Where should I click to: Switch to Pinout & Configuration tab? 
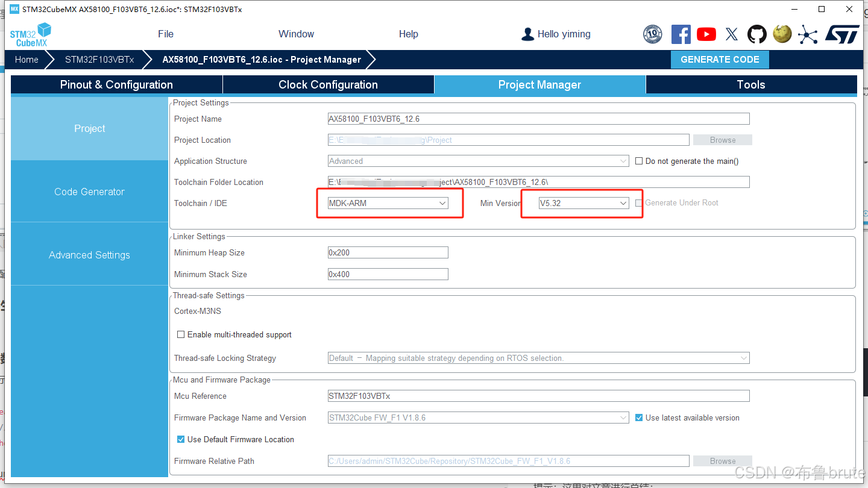coord(116,84)
